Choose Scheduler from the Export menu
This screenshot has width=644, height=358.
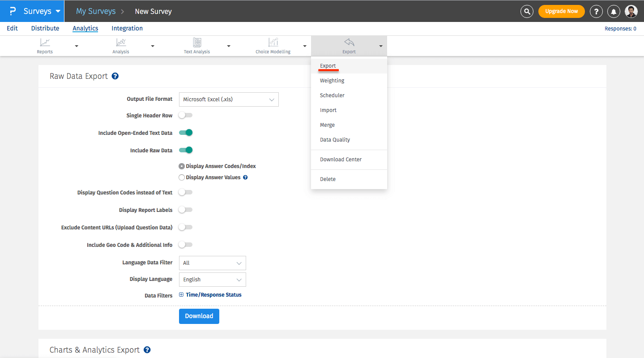332,95
